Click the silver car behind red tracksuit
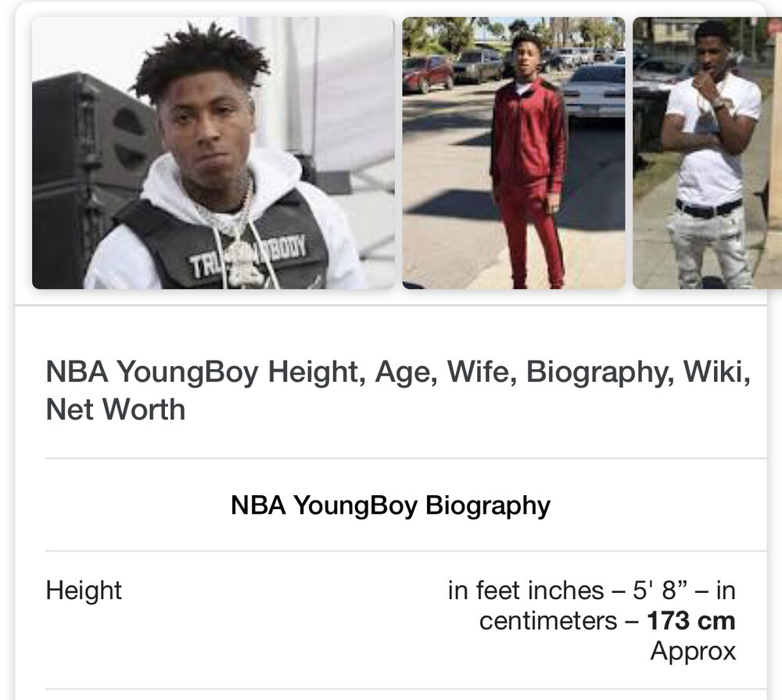Image resolution: width=782 pixels, height=700 pixels. point(594,92)
